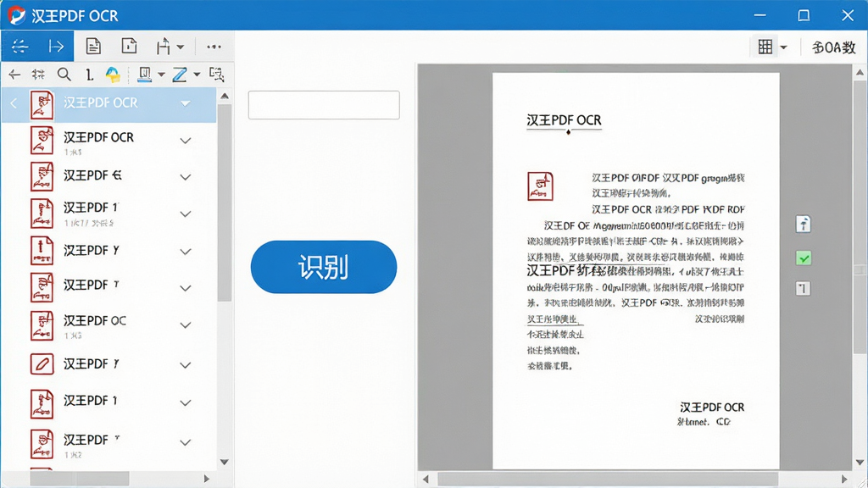Select the text cursor tool icon
Viewport: 868px width, 488px height.
point(89,75)
